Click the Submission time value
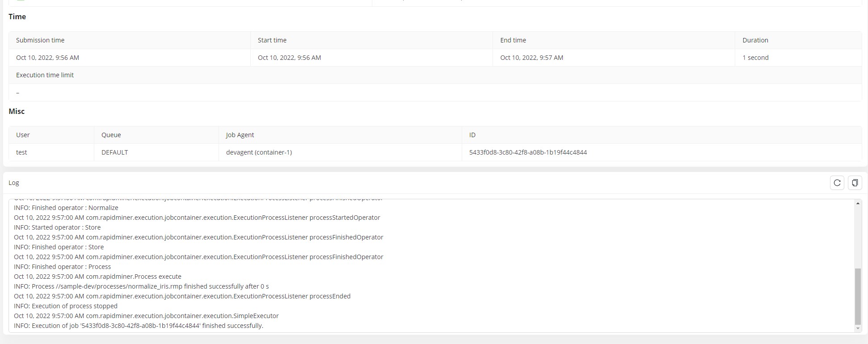868x344 pixels. click(47, 58)
